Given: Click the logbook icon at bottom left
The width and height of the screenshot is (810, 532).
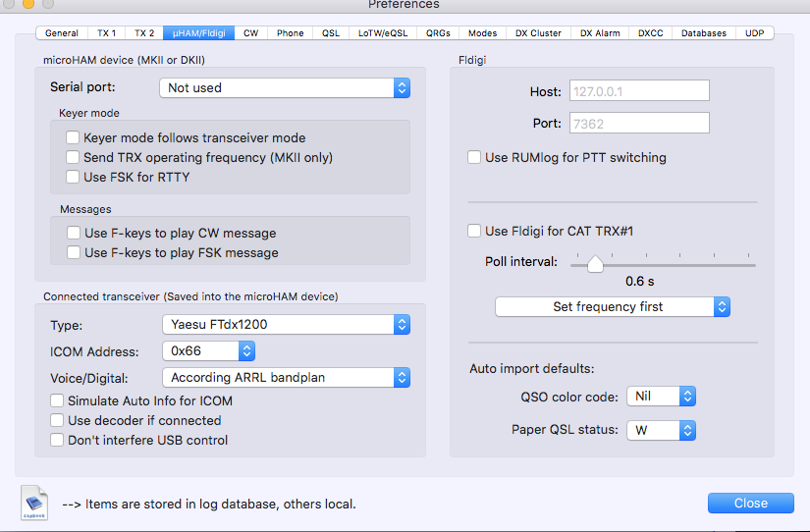Looking at the screenshot, I should (34, 503).
